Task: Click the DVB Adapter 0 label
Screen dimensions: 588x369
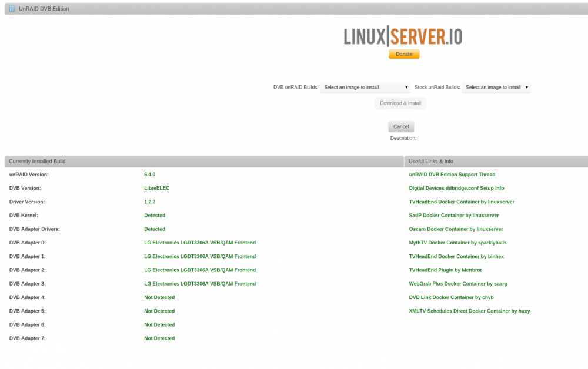Action: coord(28,243)
